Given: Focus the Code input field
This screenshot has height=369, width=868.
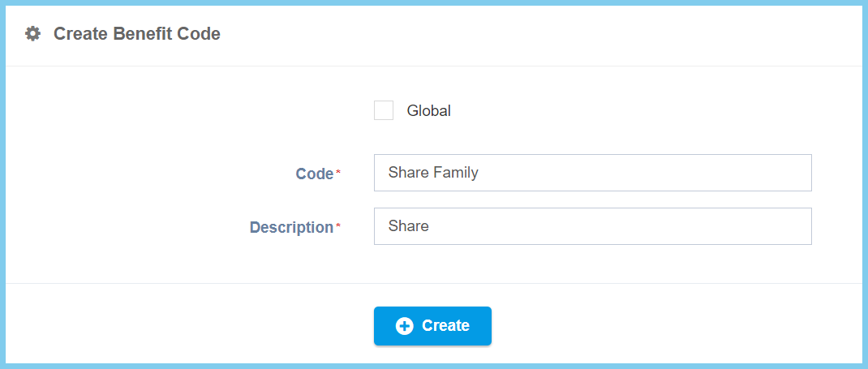Looking at the screenshot, I should (x=592, y=173).
